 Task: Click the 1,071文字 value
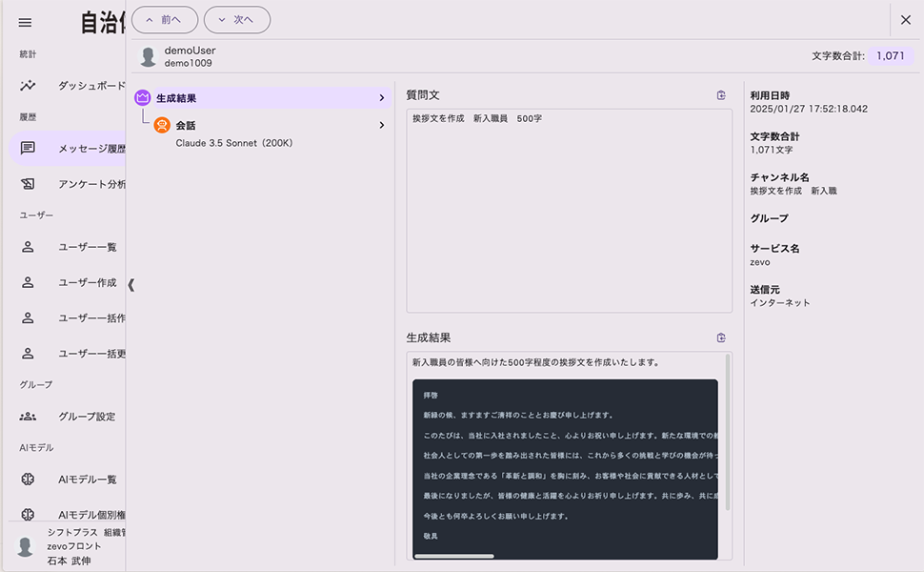(771, 151)
